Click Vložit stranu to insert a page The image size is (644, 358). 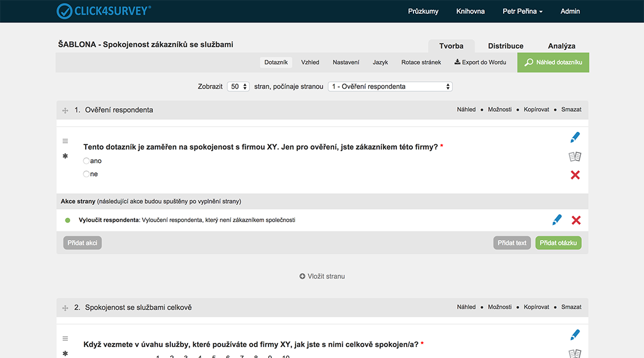(x=322, y=276)
